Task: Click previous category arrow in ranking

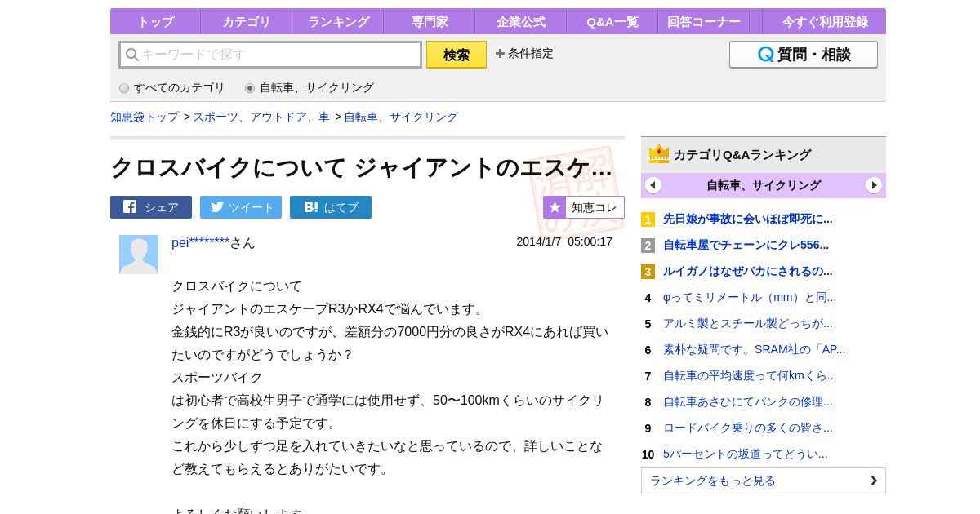Action: point(653,185)
